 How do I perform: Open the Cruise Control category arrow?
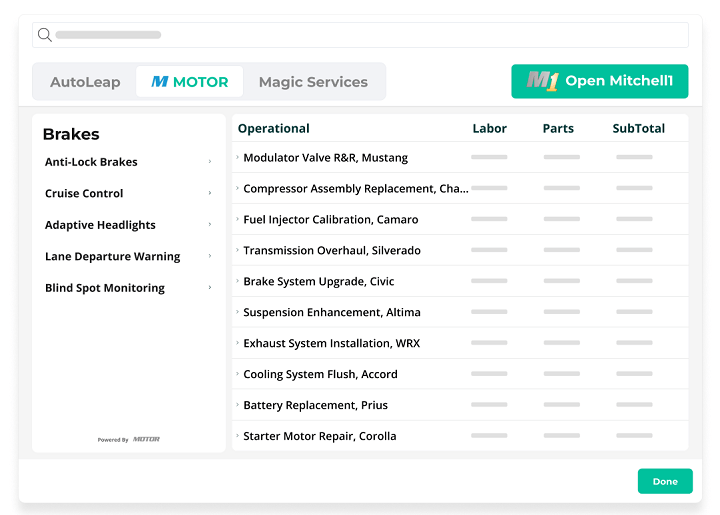(209, 193)
